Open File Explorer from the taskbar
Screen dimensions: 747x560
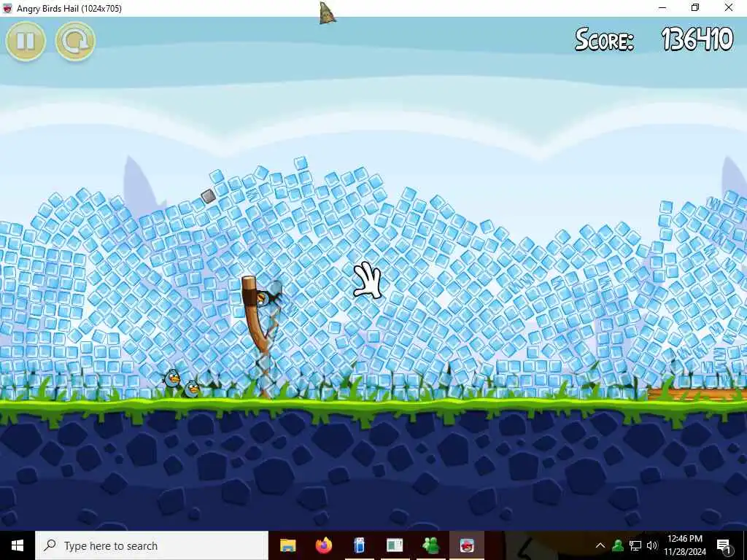click(287, 545)
